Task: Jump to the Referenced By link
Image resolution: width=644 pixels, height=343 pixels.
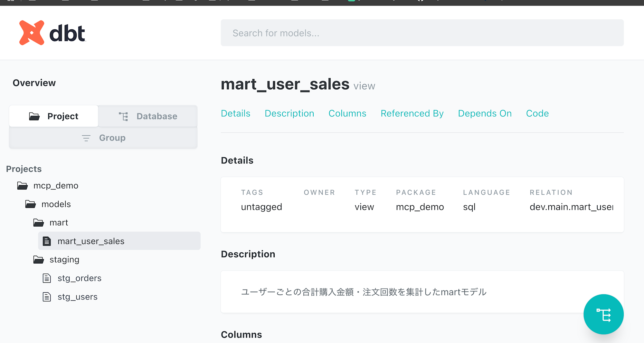Action: [412, 113]
